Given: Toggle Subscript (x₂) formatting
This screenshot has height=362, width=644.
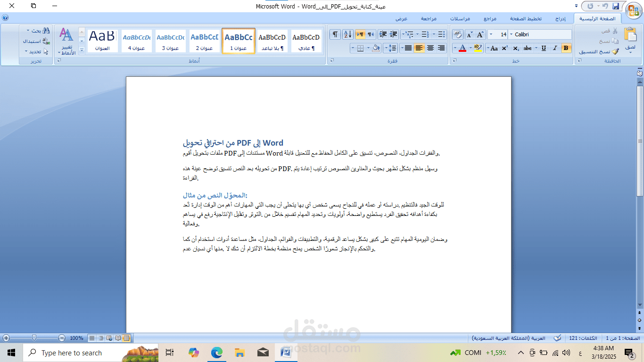Looking at the screenshot, I should coord(516,48).
